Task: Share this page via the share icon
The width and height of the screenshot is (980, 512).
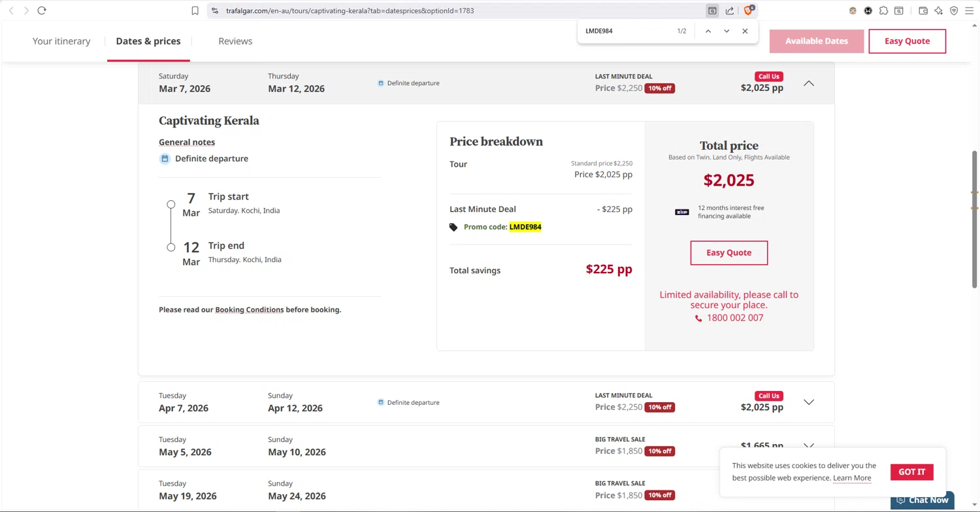Action: tap(730, 10)
